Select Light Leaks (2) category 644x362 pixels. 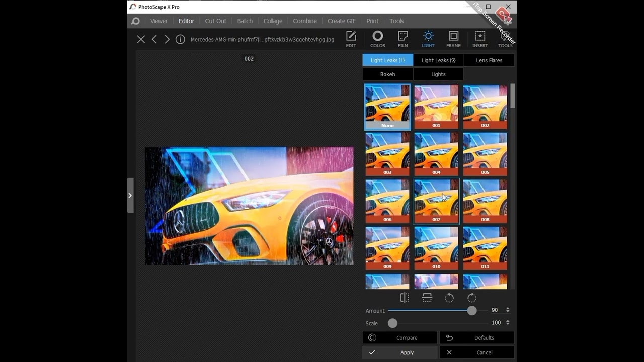tap(438, 60)
